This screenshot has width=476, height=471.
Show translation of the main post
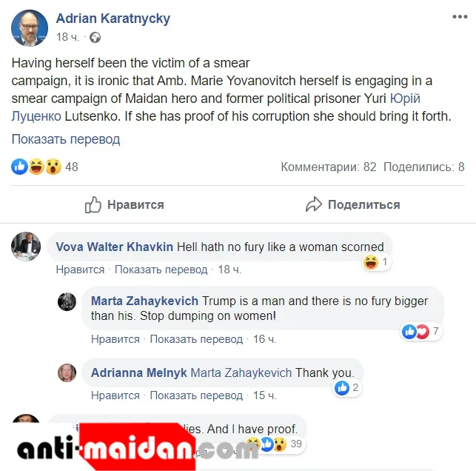point(66,139)
